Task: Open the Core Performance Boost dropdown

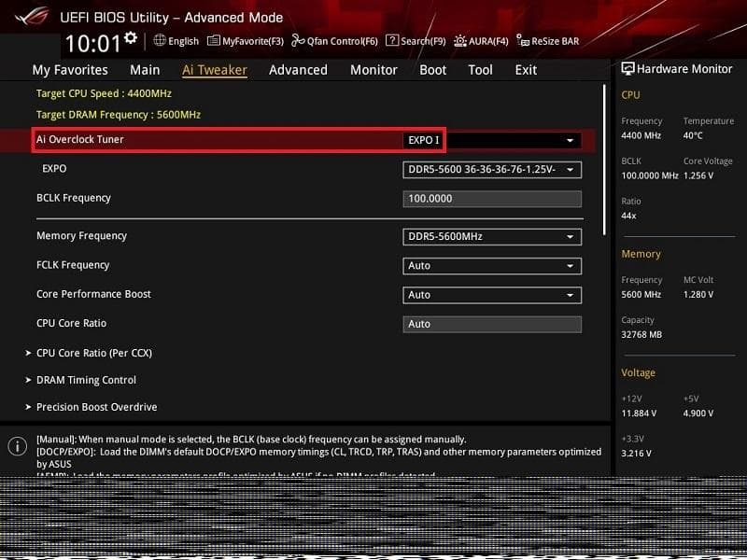Action: [492, 295]
